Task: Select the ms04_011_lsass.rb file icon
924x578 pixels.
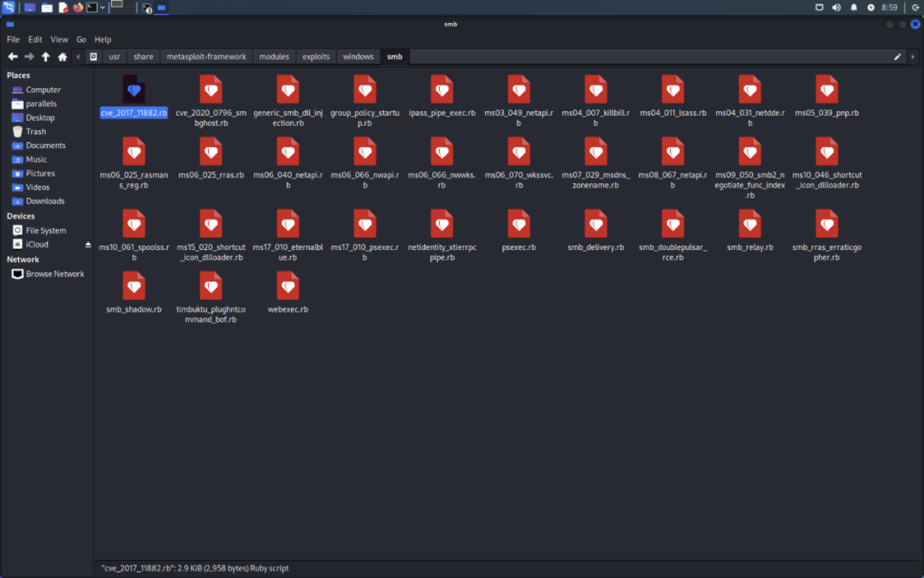Action: click(x=673, y=90)
